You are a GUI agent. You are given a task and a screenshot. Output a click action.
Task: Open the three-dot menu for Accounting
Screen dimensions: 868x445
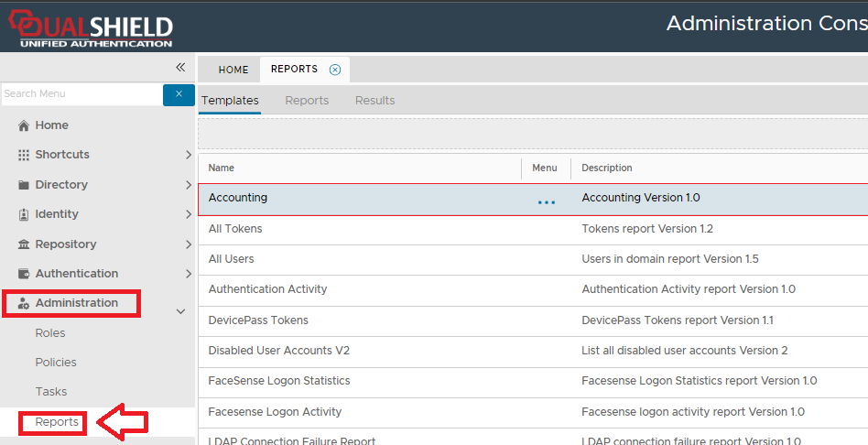click(x=546, y=201)
